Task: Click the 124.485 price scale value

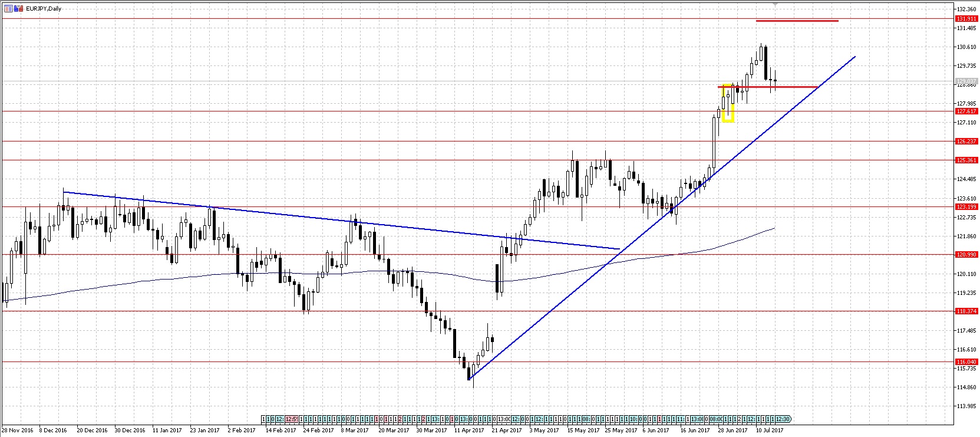Action: tap(967, 179)
